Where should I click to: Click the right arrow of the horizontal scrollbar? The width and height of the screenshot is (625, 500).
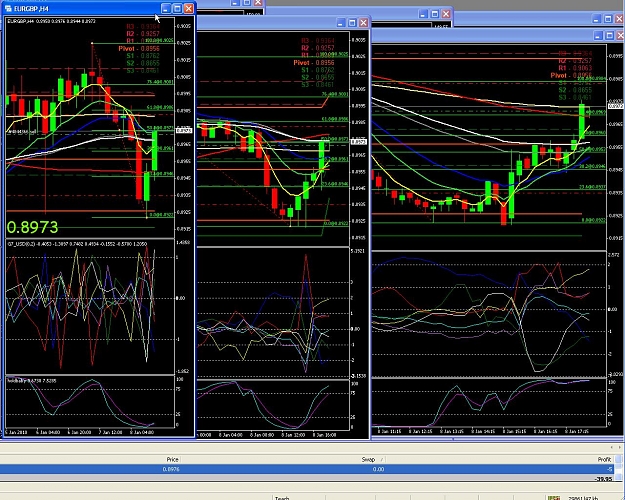point(621,448)
